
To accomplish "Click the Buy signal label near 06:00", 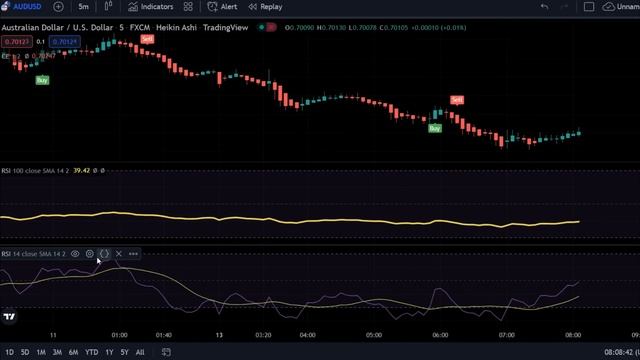I will click(435, 129).
